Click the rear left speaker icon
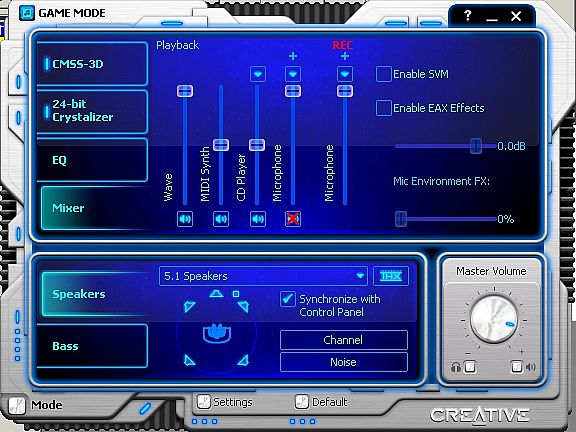This screenshot has height=432, width=576. pyautogui.click(x=189, y=360)
